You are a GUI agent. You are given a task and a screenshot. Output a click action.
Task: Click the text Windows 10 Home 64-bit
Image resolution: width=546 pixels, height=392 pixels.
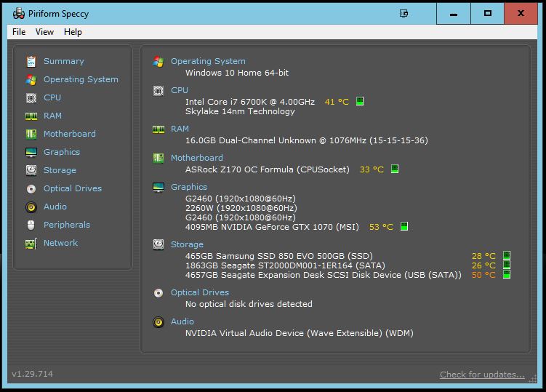pyautogui.click(x=237, y=73)
